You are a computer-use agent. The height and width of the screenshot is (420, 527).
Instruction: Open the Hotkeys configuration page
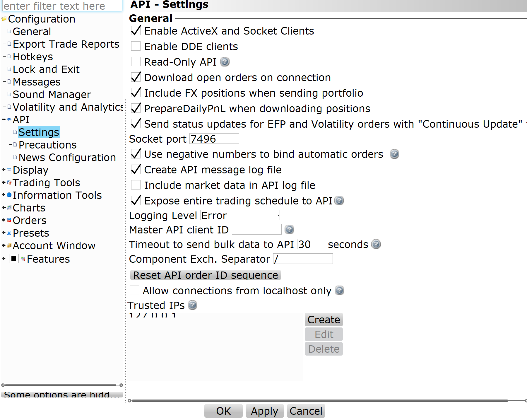33,57
